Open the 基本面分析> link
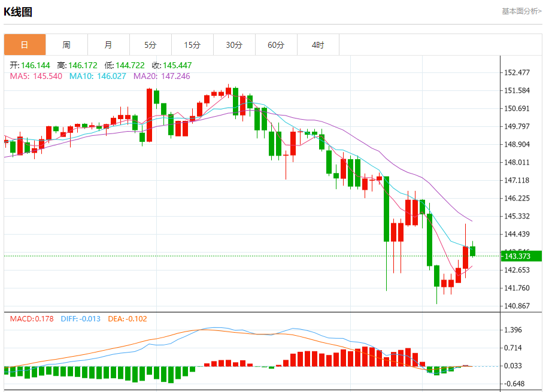This screenshot has height=392, width=546. click(x=521, y=11)
